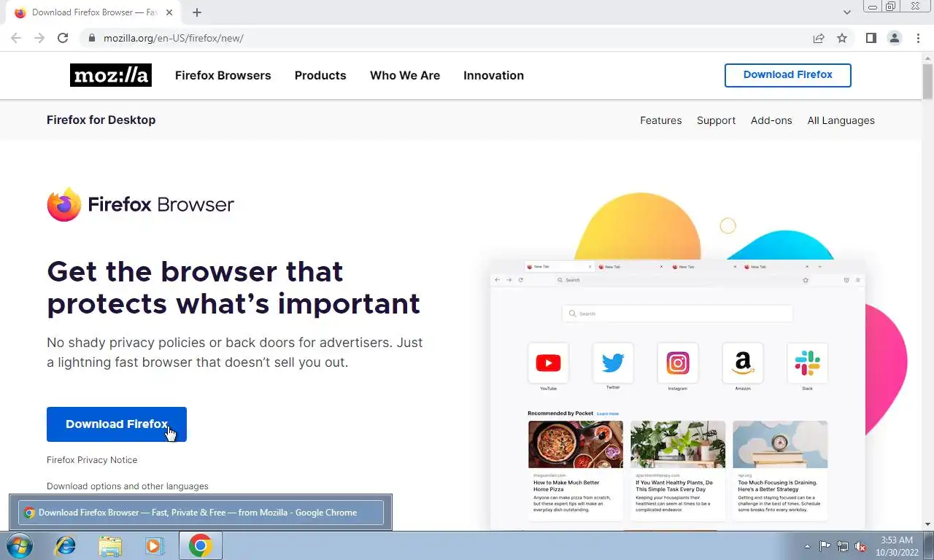Viewport: 934px width, 560px height.
Task: Open Firefox Privacy Notice link
Action: 92,460
